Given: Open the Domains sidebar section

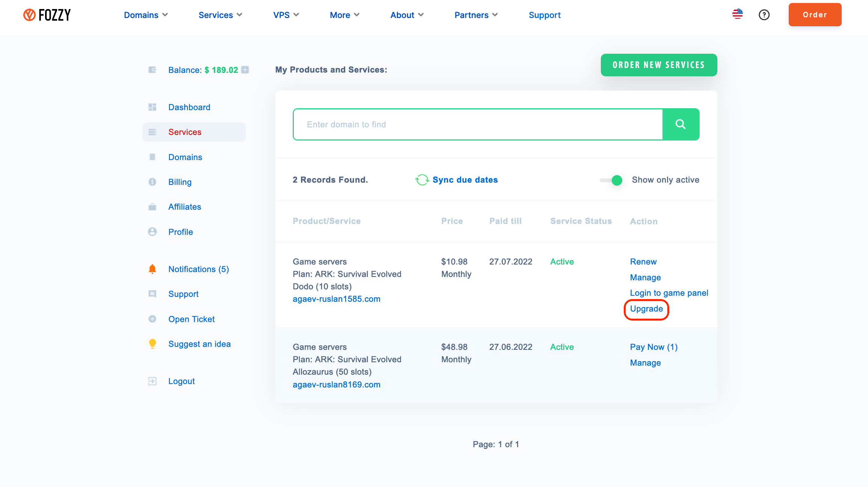Looking at the screenshot, I should point(185,157).
